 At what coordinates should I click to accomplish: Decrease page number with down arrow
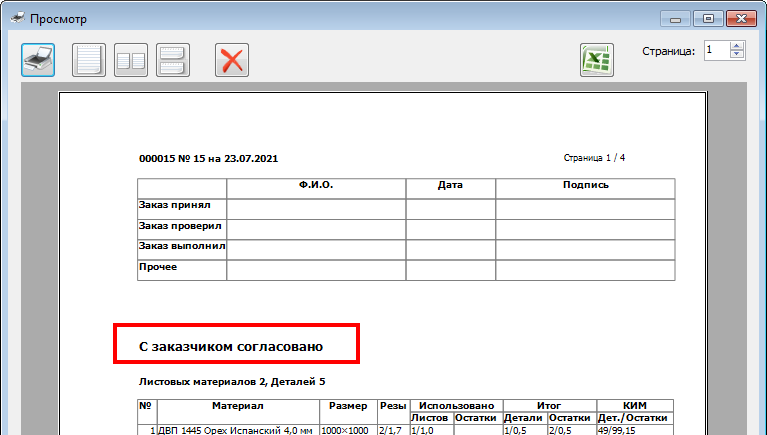pos(737,55)
